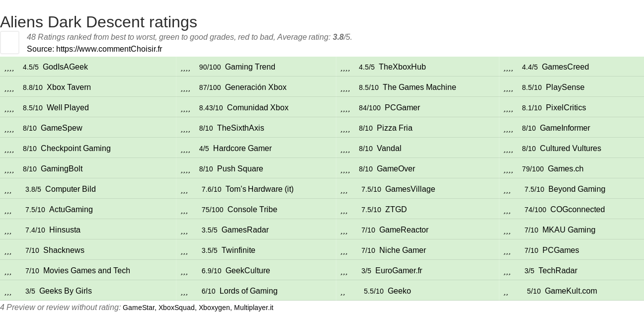Open the PCGamer 84/100 review
The image size is (644, 313).
[402, 108]
